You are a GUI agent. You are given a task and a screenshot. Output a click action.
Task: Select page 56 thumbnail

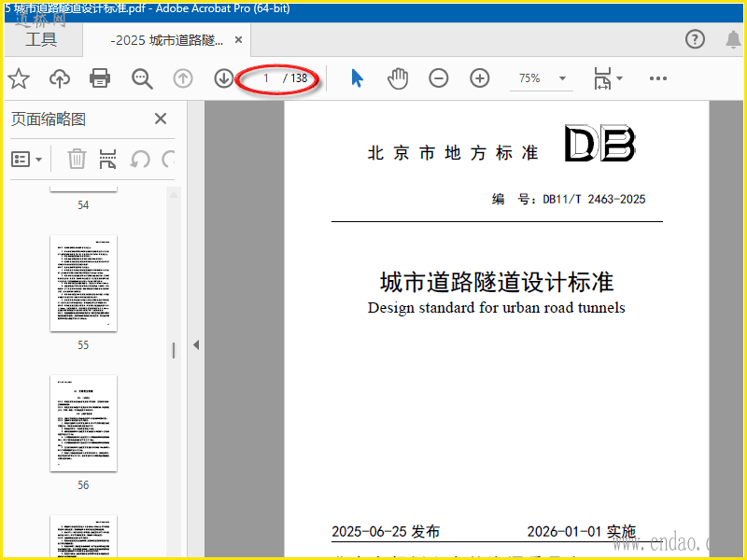click(83, 424)
